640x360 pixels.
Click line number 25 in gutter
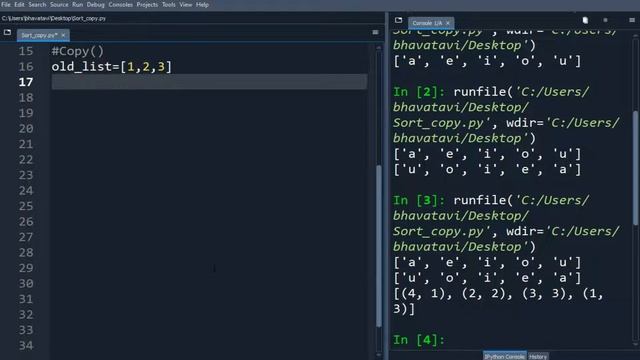(26, 206)
